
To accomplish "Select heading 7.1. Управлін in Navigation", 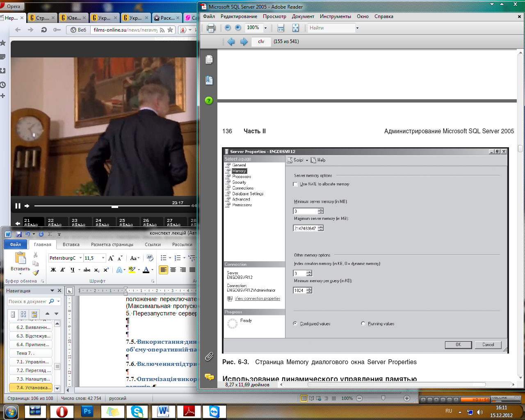I will 31,362.
